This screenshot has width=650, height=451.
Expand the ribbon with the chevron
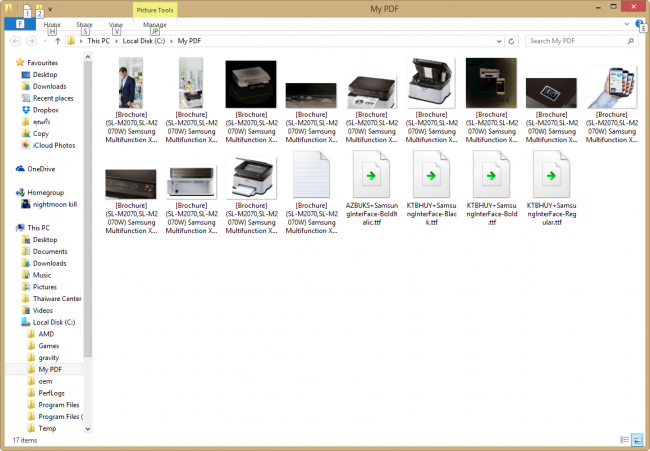pos(627,24)
